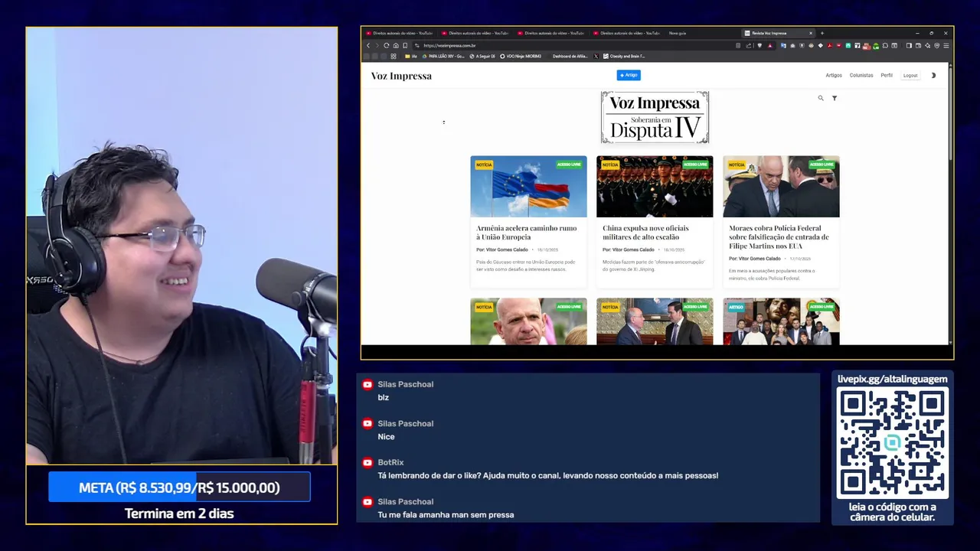
Task: Open a new tab with the plus button
Action: (x=822, y=33)
